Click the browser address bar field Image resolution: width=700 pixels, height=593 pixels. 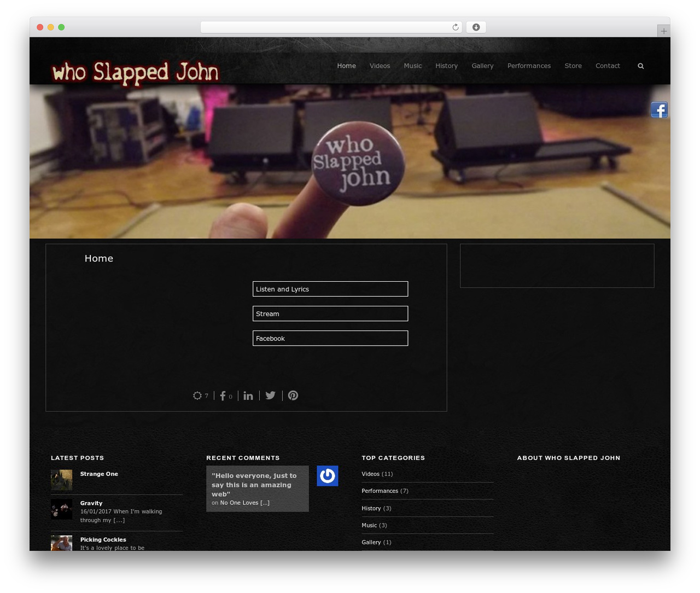coord(331,27)
